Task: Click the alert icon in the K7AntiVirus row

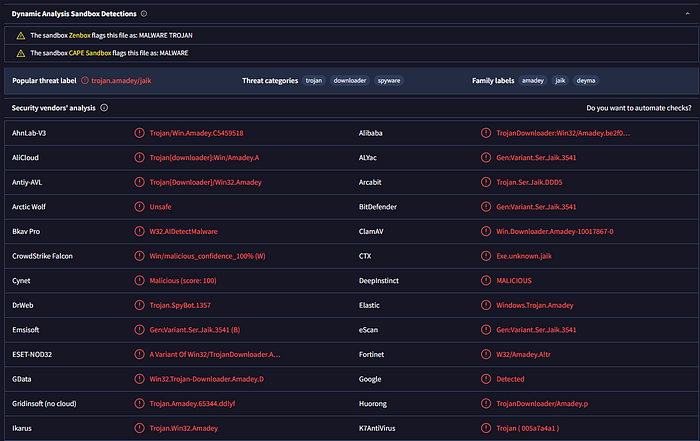Action: (486, 428)
